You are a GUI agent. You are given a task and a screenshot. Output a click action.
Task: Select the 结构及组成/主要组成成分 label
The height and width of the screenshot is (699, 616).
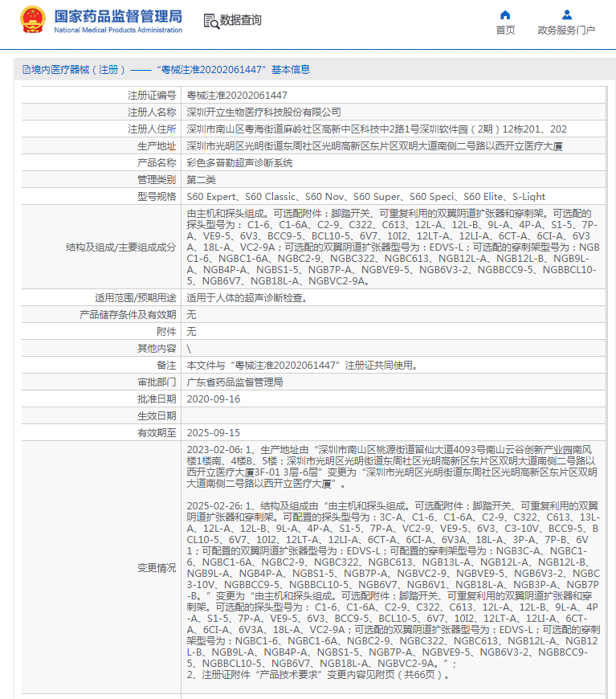[x=120, y=247]
